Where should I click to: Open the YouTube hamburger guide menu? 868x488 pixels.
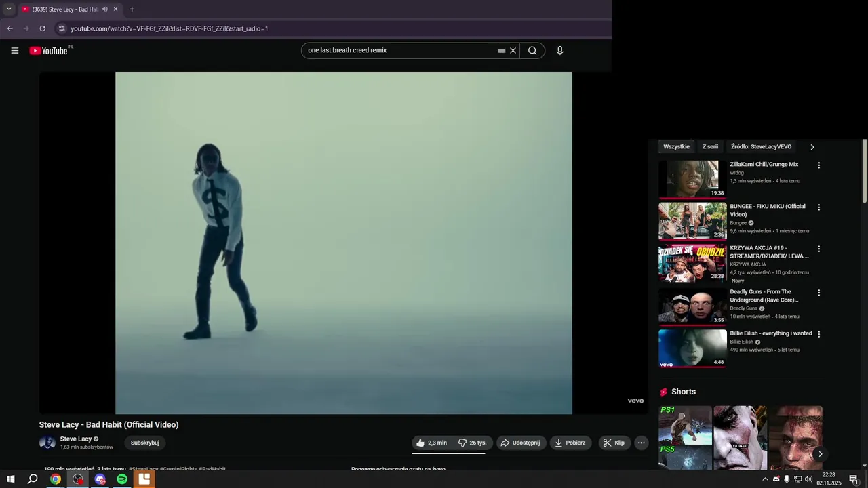tap(14, 51)
